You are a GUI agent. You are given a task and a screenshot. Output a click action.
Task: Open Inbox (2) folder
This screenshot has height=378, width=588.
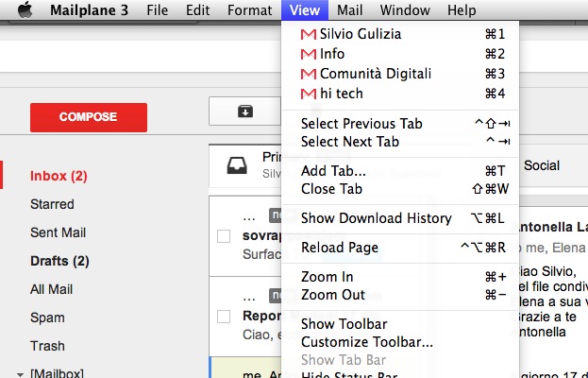pyautogui.click(x=59, y=176)
